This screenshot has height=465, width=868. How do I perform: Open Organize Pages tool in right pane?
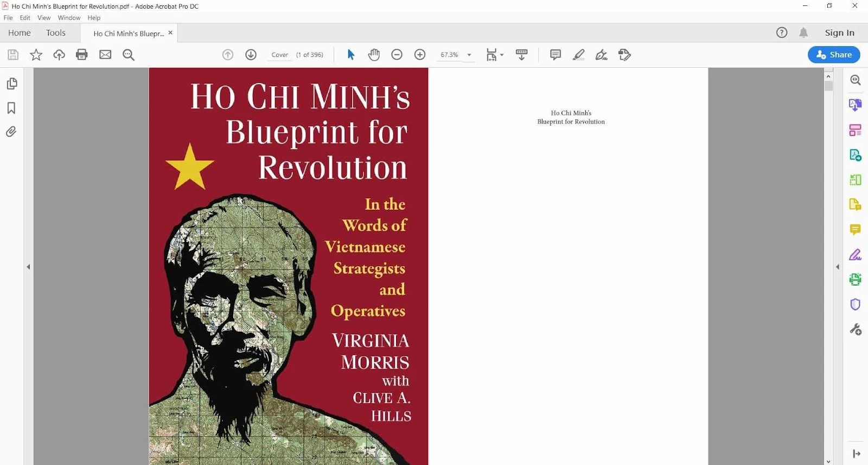(856, 130)
